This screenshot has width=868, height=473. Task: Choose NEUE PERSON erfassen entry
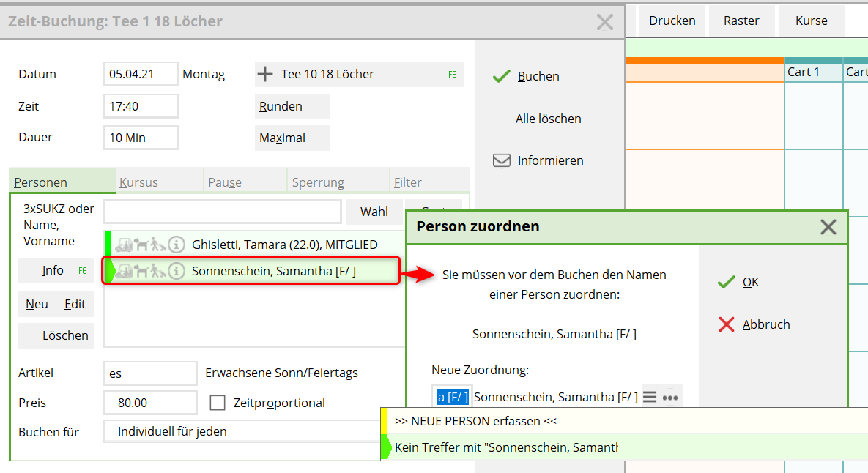(x=624, y=421)
